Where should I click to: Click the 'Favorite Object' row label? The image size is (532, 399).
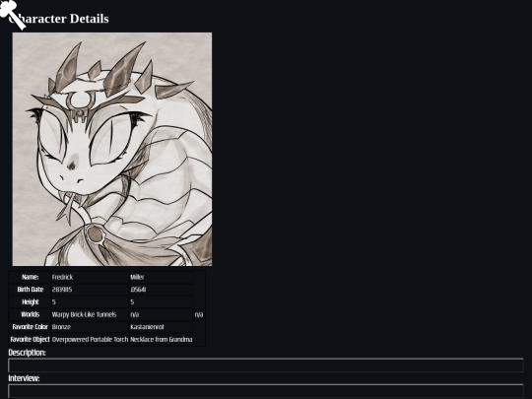tap(30, 339)
